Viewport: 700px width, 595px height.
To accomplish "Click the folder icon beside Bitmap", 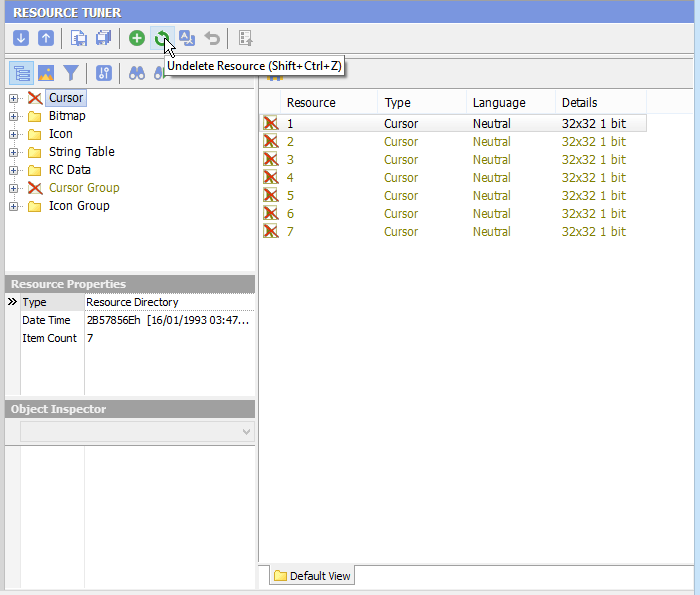I will coord(35,117).
